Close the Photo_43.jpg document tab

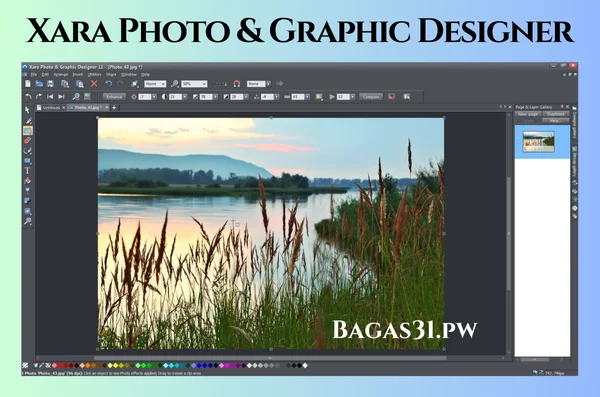pos(107,108)
